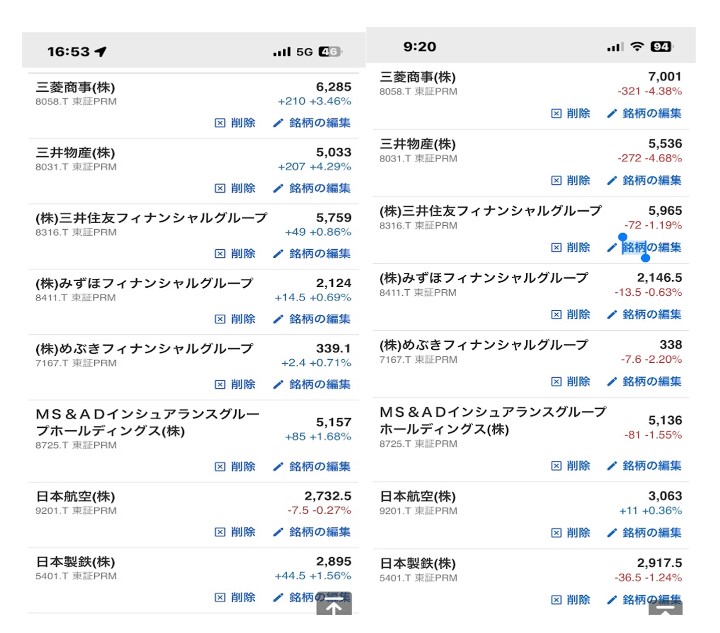
Task: Open 銘柄の編集 for 三井物産 in 16:53 screen
Action: [x=320, y=188]
